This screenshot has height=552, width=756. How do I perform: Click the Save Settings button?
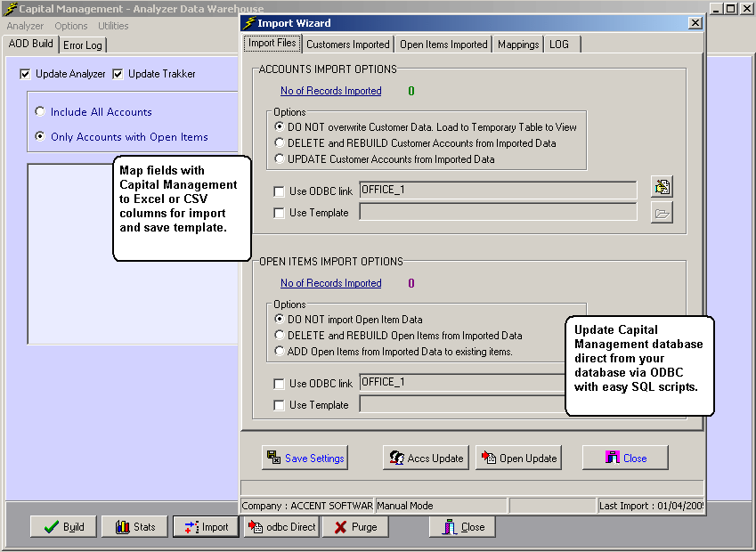tap(305, 458)
